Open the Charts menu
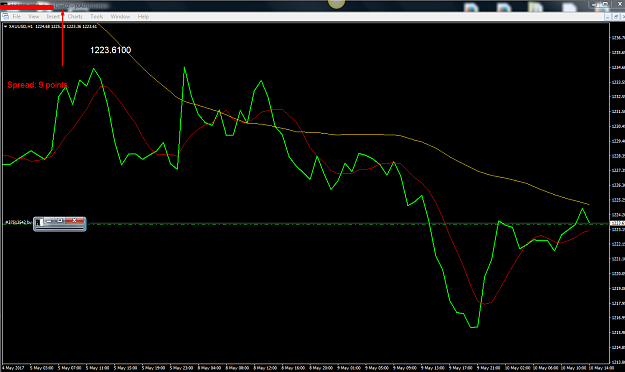 coord(75,17)
